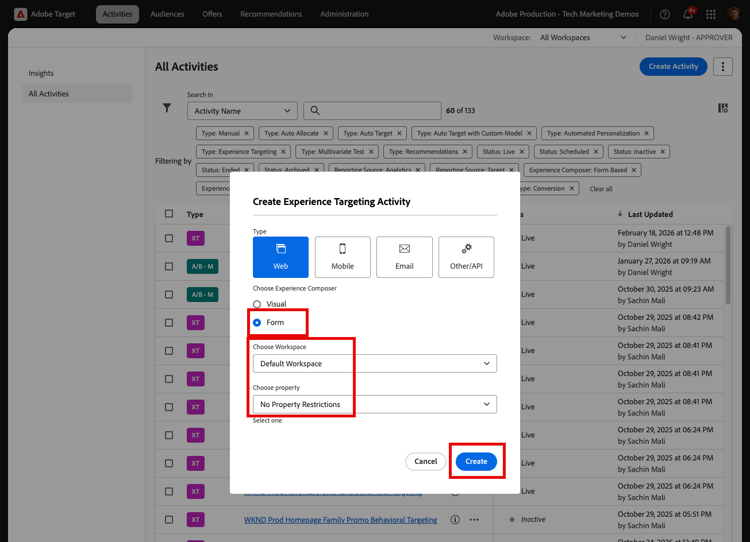Remove the Type: Recommendations filter chip
750x542 pixels.
[x=464, y=152]
